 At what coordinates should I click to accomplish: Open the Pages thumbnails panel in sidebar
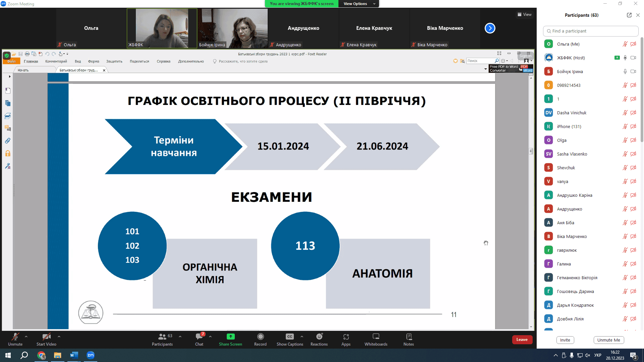coord(8,103)
